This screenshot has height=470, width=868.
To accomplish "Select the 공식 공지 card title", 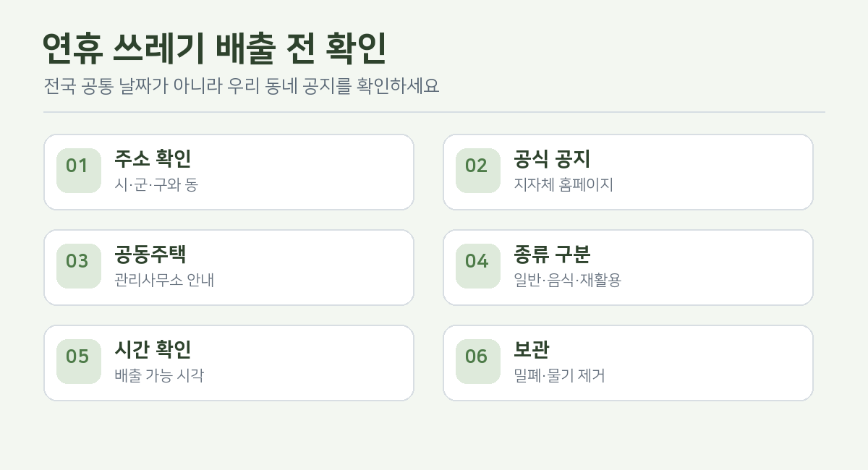I will [x=552, y=159].
